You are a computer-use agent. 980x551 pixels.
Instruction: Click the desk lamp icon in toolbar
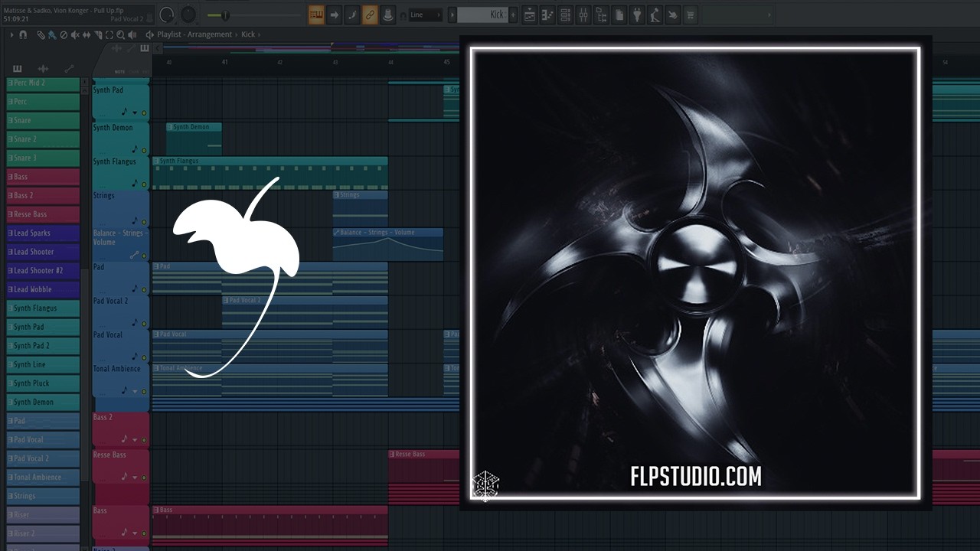click(655, 15)
